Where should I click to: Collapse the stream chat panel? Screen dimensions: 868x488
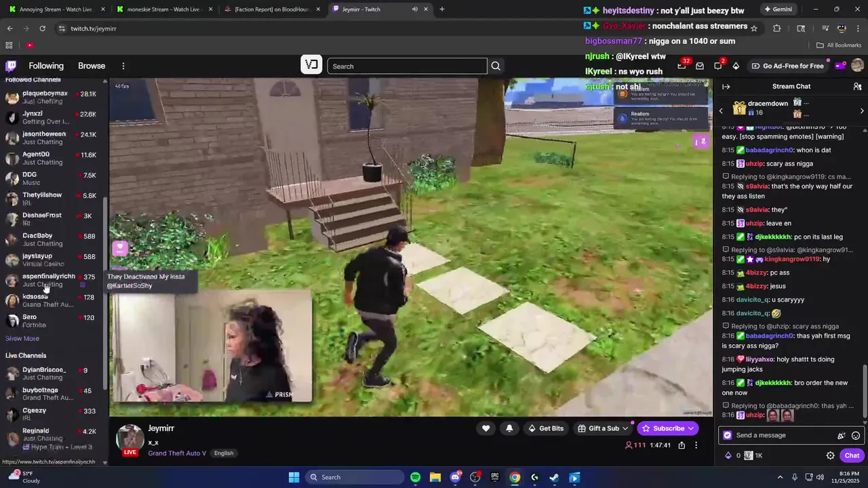pyautogui.click(x=726, y=87)
